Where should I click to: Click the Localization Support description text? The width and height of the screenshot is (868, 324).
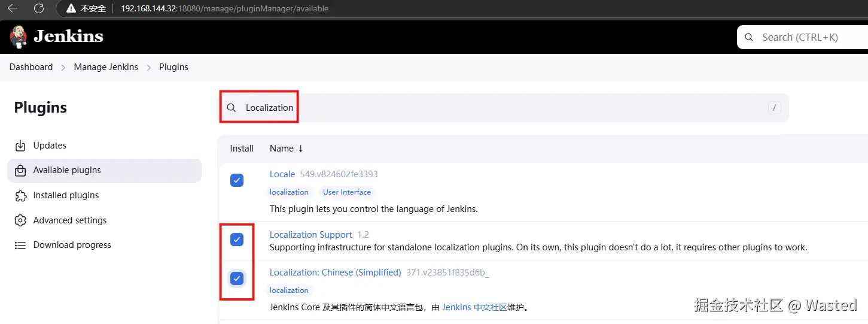pyautogui.click(x=538, y=247)
